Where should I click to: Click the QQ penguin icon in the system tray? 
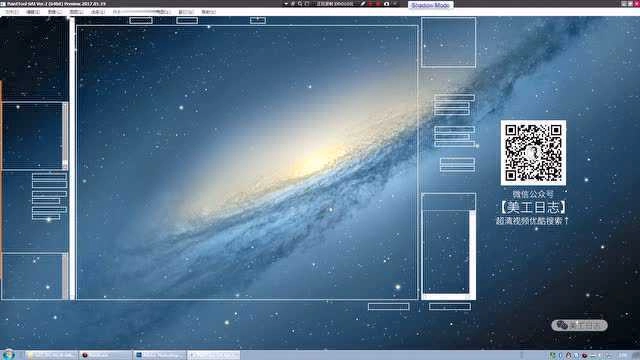click(x=568, y=356)
